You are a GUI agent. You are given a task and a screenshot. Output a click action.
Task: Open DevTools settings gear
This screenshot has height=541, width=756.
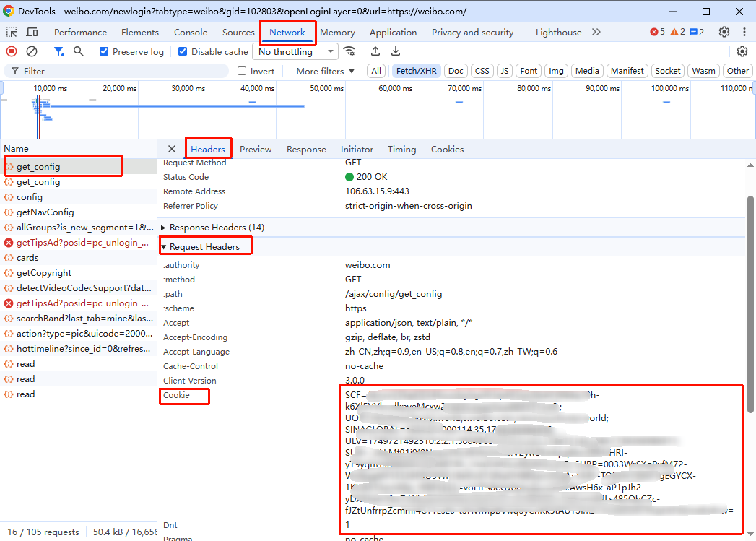[x=724, y=33]
